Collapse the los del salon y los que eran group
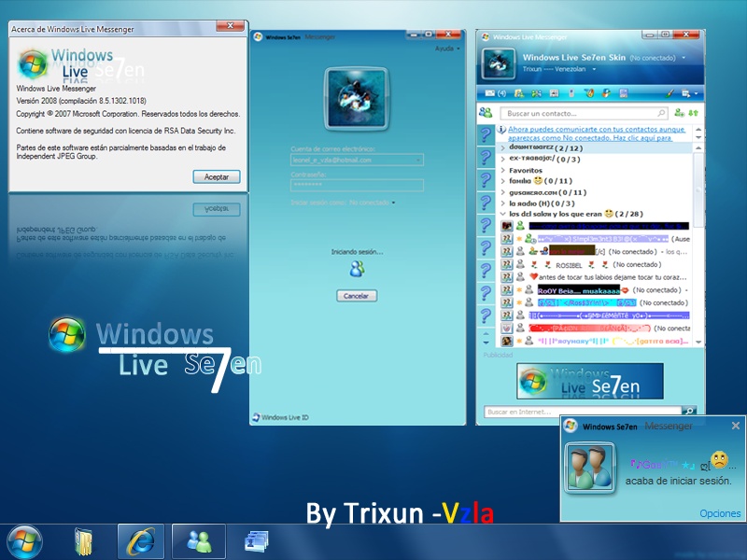Image resolution: width=747 pixels, height=560 pixels. coord(502,215)
